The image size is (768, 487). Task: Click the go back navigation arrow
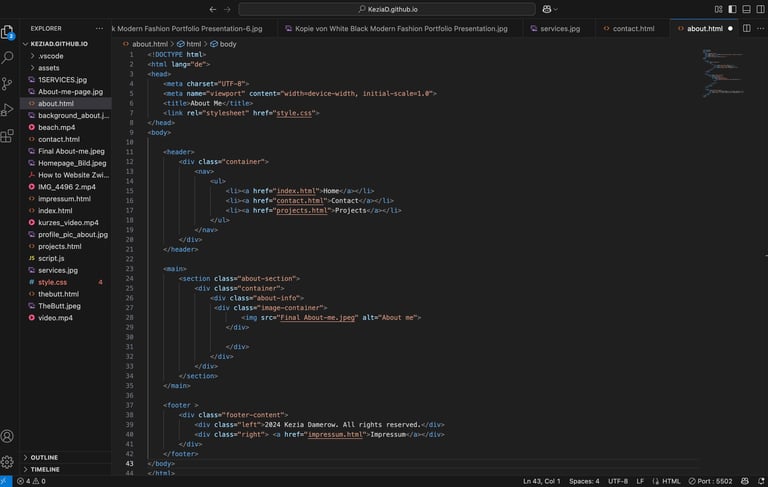[x=213, y=9]
